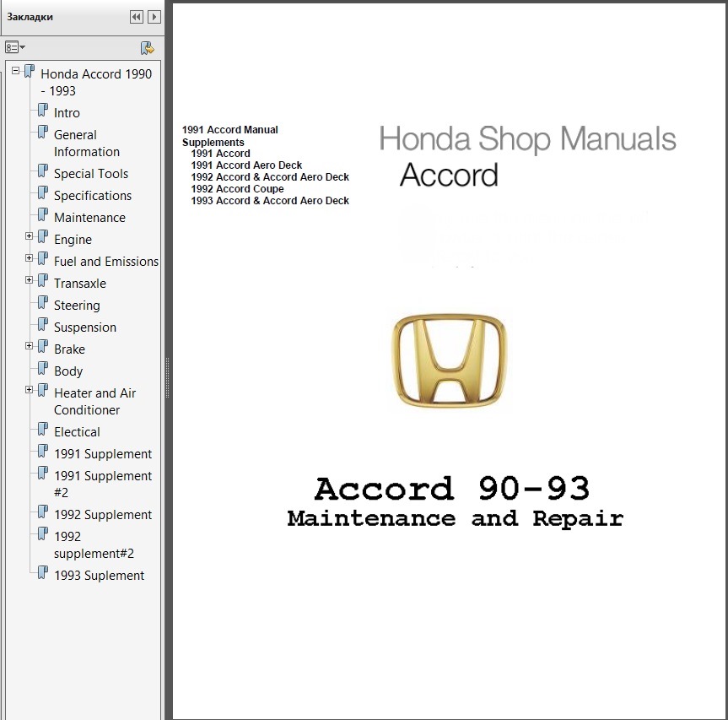Open the 1991 Accord Aero Deck link
The height and width of the screenshot is (720, 728).
[x=246, y=165]
